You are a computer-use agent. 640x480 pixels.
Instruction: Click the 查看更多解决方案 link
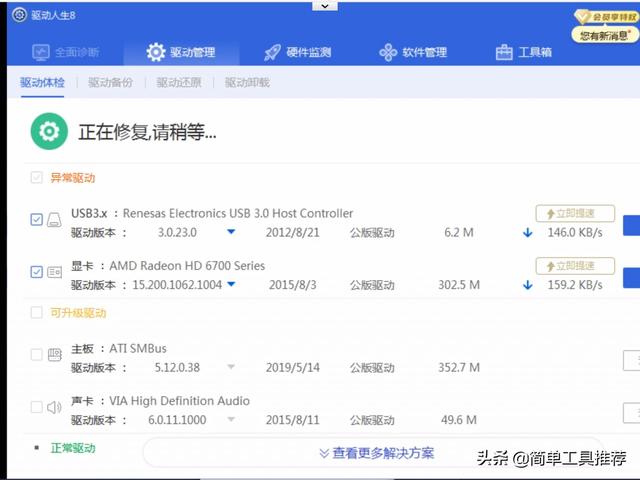377,453
